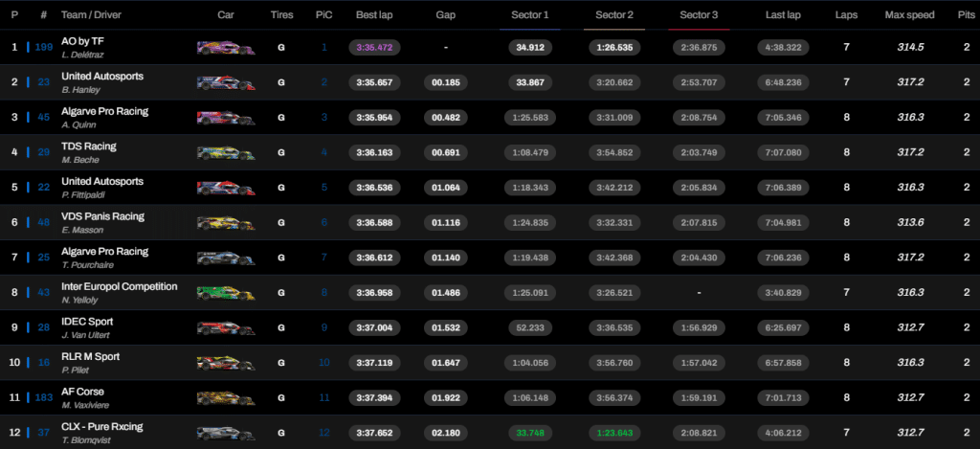Click the #23 United Autosports car image
The width and height of the screenshot is (980, 449).
pyautogui.click(x=226, y=83)
